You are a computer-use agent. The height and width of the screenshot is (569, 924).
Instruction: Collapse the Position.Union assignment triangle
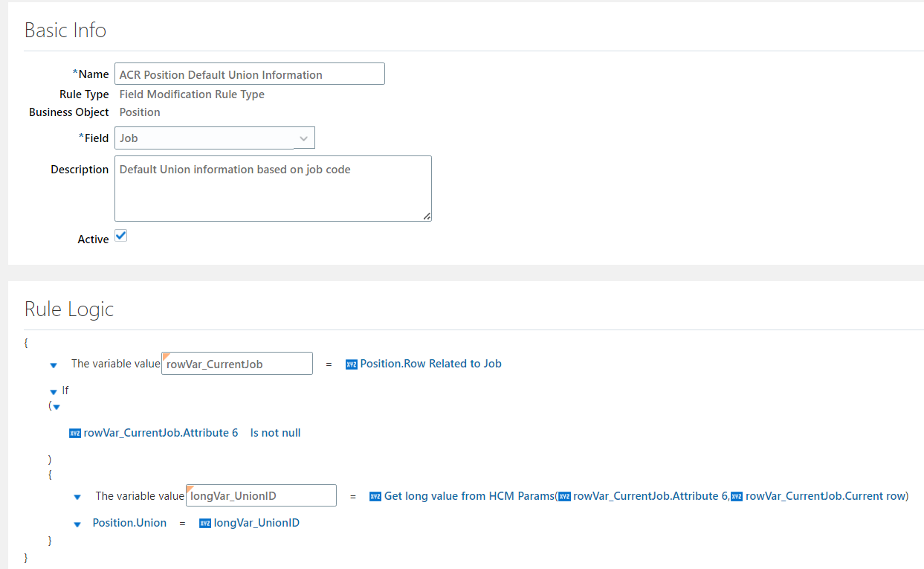point(77,524)
